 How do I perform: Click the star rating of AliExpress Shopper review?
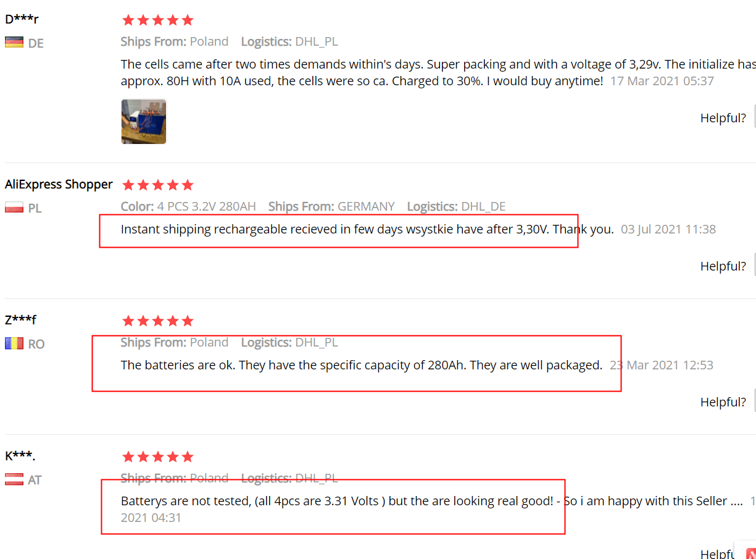point(158,185)
